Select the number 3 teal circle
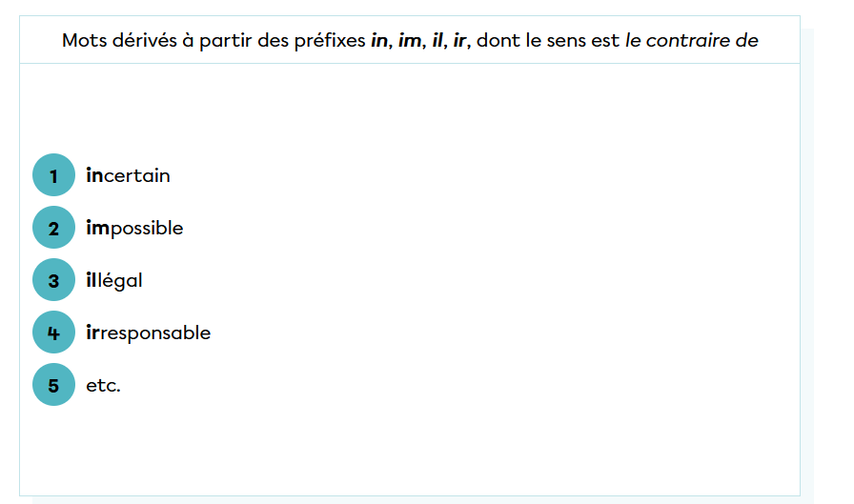Image resolution: width=854 pixels, height=504 pixels. coord(53,280)
